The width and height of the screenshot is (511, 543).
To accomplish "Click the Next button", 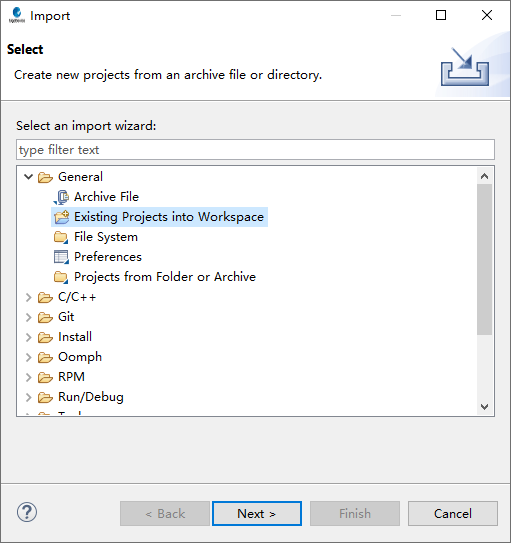I will pyautogui.click(x=257, y=514).
